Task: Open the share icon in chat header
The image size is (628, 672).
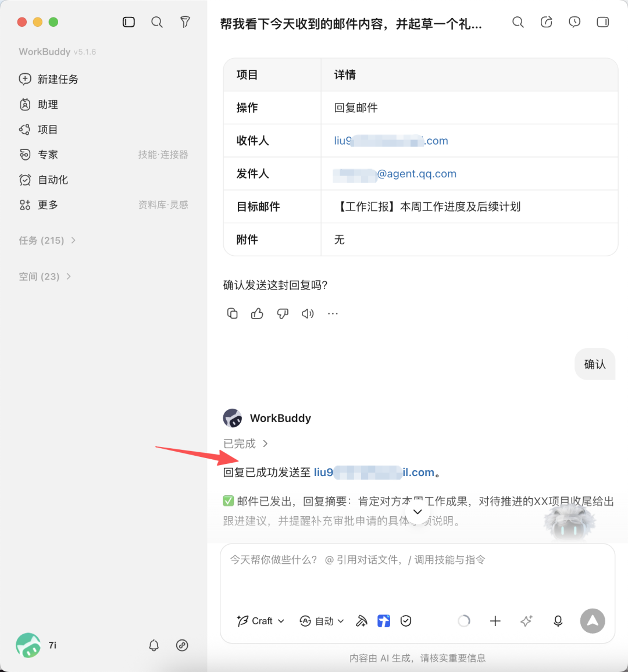Action: pyautogui.click(x=546, y=22)
